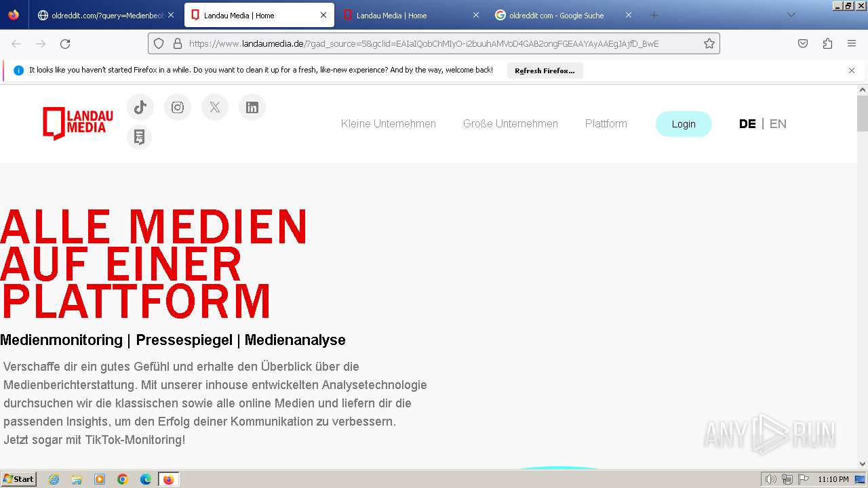Open the Action Center flag icon
The width and height of the screenshot is (868, 488).
tap(803, 479)
